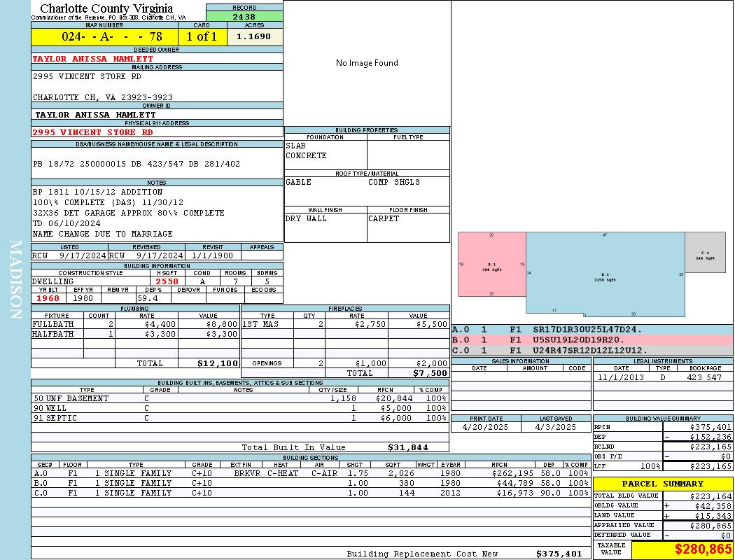Click the pink B.1 sketch section
Image resolution: width=735 pixels, height=560 pixels.
(491, 265)
